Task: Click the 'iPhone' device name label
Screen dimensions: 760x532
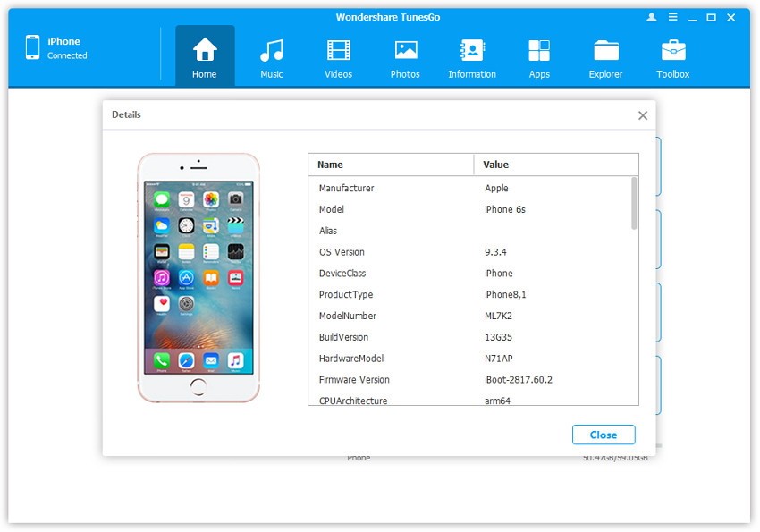Action: [64, 42]
